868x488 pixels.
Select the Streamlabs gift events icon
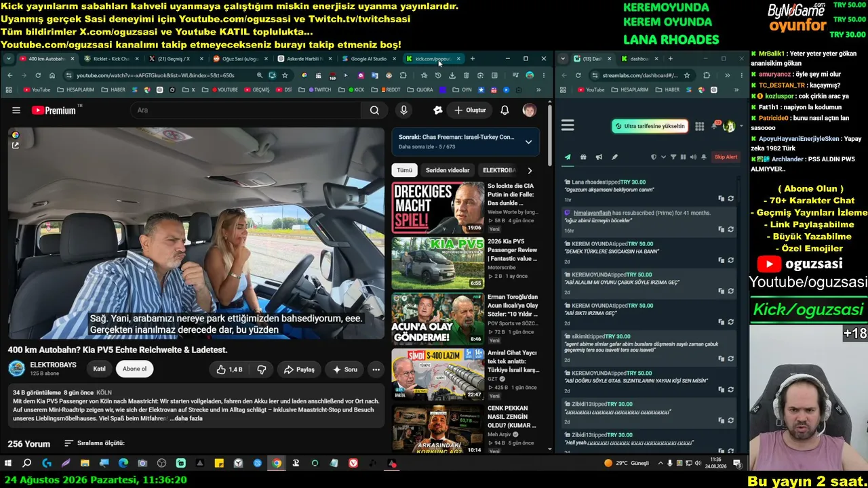(583, 157)
